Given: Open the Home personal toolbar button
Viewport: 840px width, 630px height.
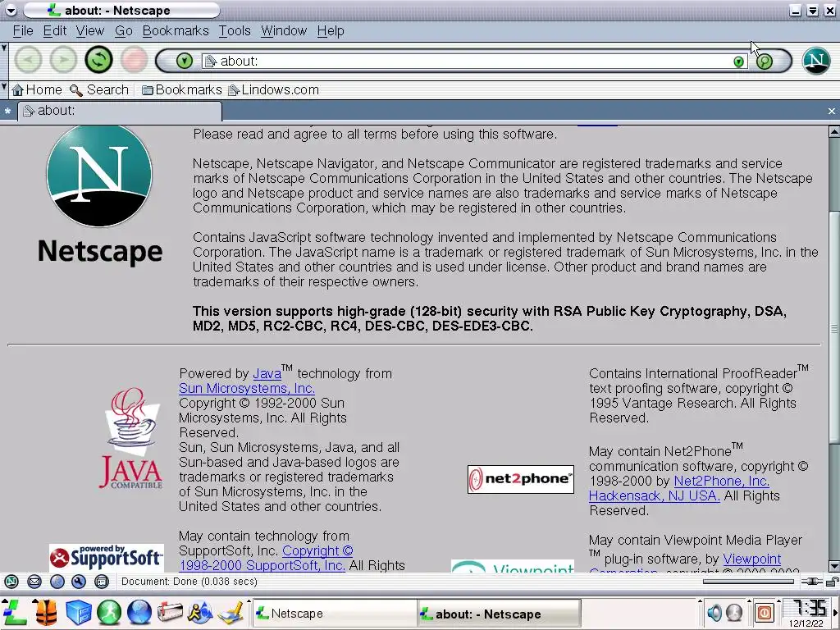Looking at the screenshot, I should [x=37, y=90].
